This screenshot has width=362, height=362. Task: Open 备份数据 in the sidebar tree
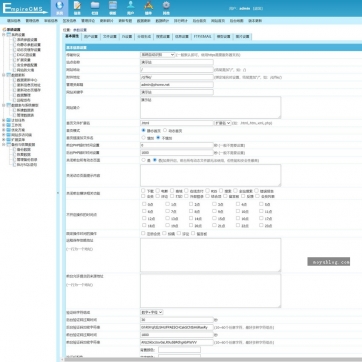coord(23,150)
